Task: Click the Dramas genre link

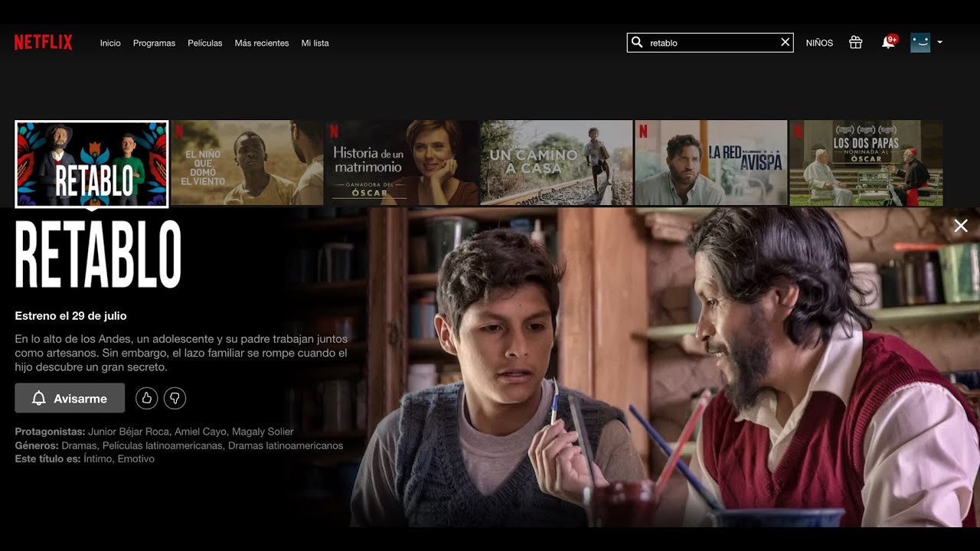Action: [79, 445]
